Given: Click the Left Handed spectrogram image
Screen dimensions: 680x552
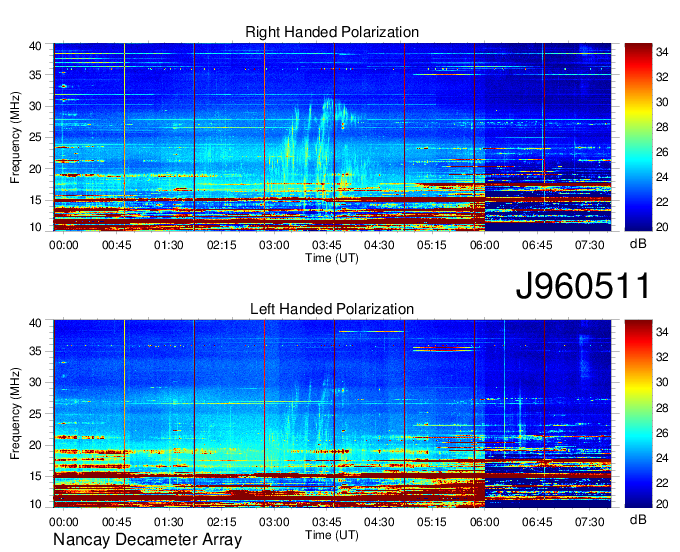Looking at the screenshot, I should coord(332,414).
